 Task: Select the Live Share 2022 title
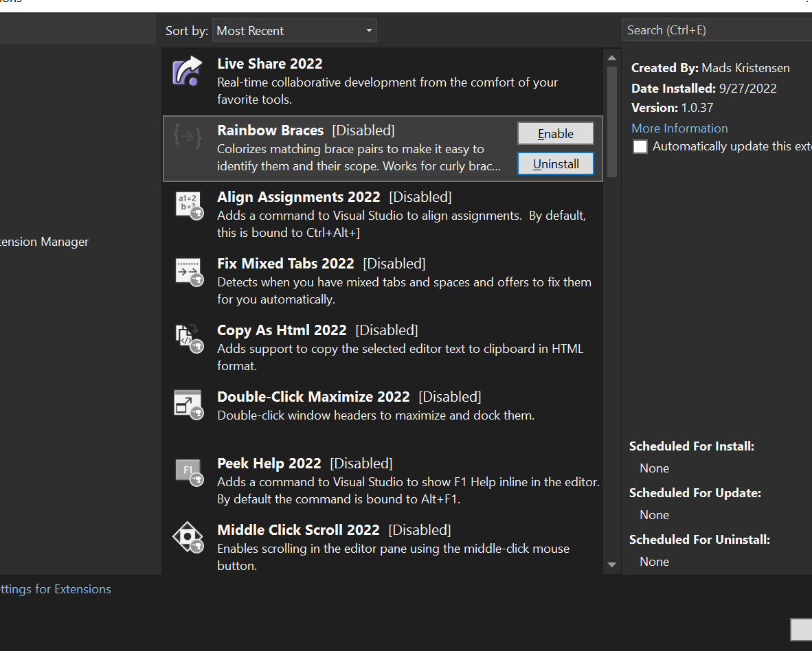270,64
